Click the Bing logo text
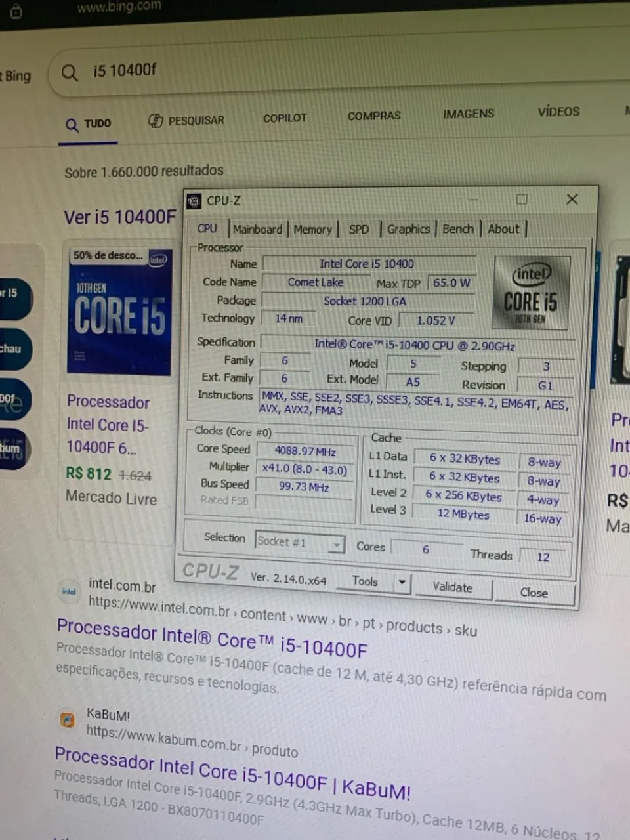This screenshot has height=840, width=630. click(18, 76)
